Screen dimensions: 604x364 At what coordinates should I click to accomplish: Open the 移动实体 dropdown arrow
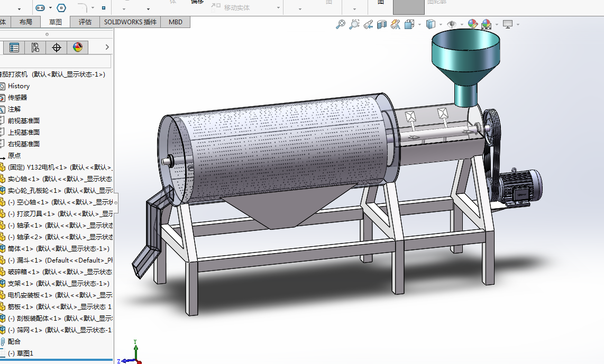point(279,8)
